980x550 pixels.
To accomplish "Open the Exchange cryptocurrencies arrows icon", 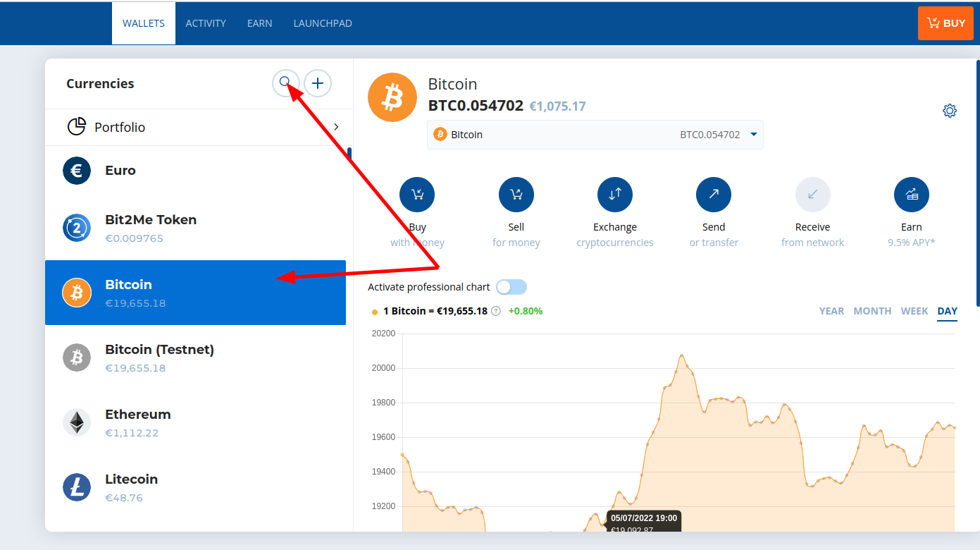I will coord(615,195).
